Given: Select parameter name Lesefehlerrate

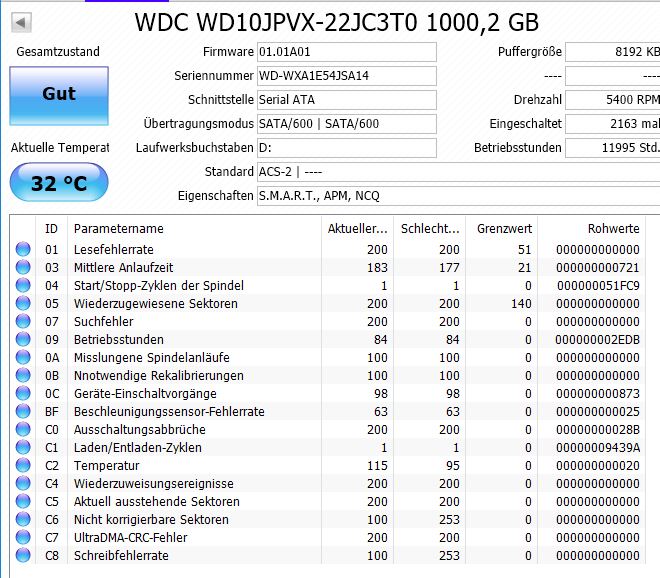Looking at the screenshot, I should (114, 250).
